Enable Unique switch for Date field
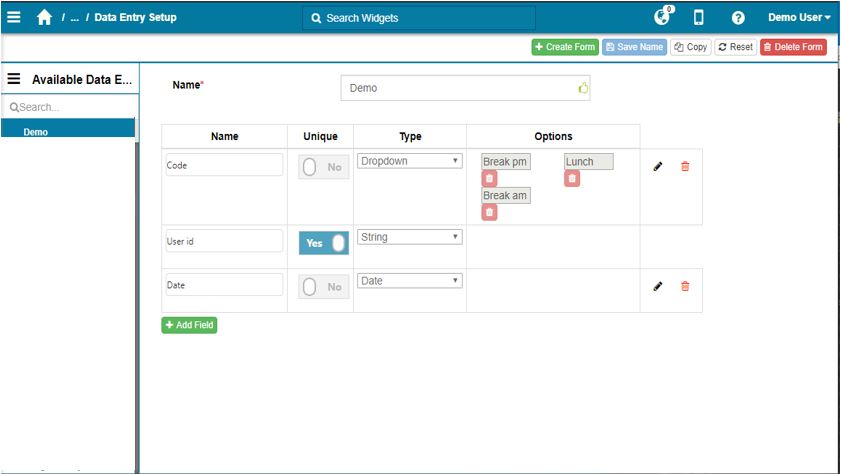Image resolution: width=841 pixels, height=474 pixels. (324, 287)
